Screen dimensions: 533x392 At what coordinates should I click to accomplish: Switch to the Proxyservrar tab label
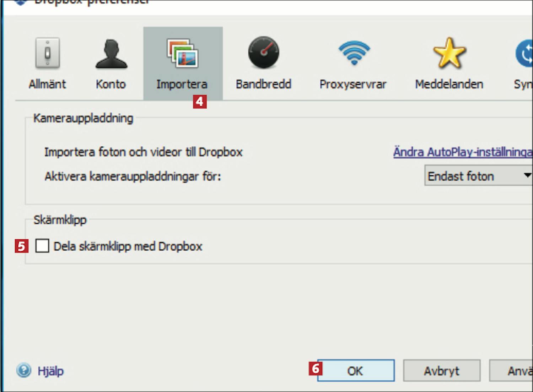353,85
